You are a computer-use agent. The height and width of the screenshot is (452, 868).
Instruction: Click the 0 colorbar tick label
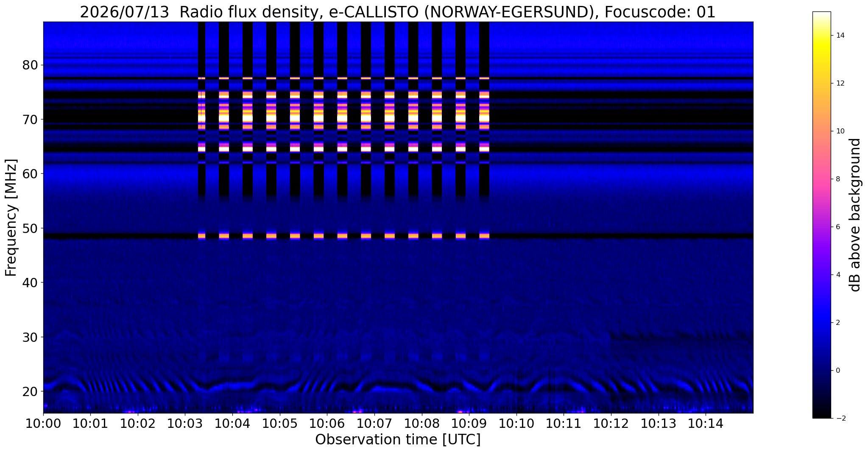(x=838, y=370)
